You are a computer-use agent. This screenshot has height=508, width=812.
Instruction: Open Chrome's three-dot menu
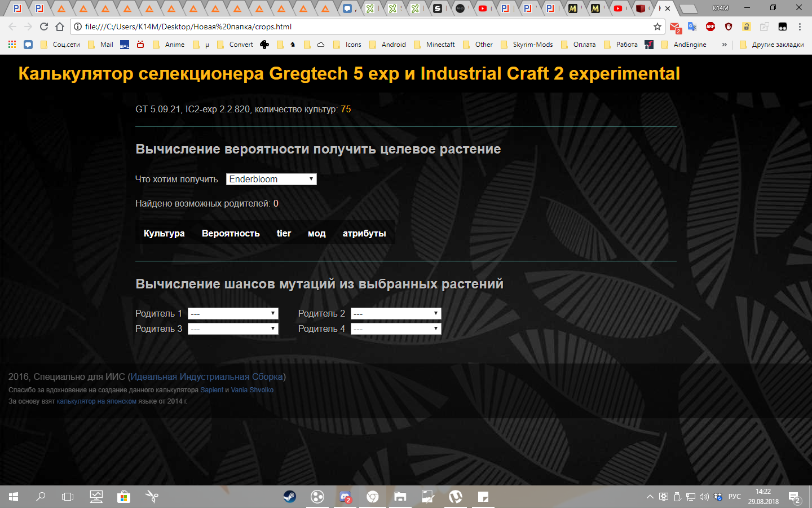pyautogui.click(x=800, y=27)
